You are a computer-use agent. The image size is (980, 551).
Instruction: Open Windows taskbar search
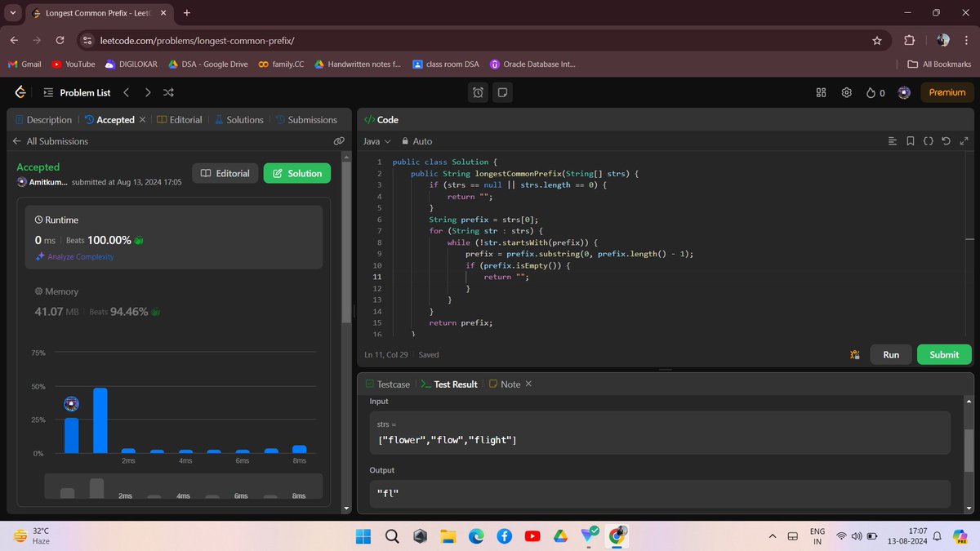coord(391,535)
